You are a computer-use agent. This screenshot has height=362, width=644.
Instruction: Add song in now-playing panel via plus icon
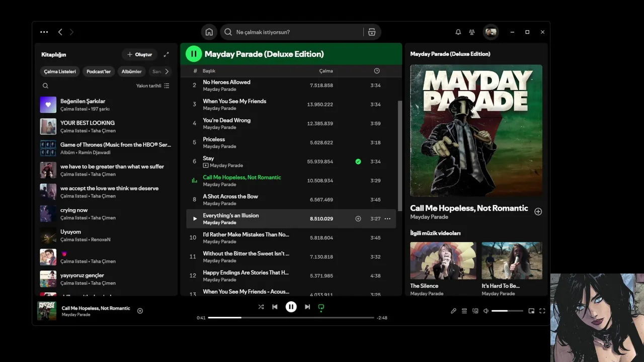(x=538, y=212)
